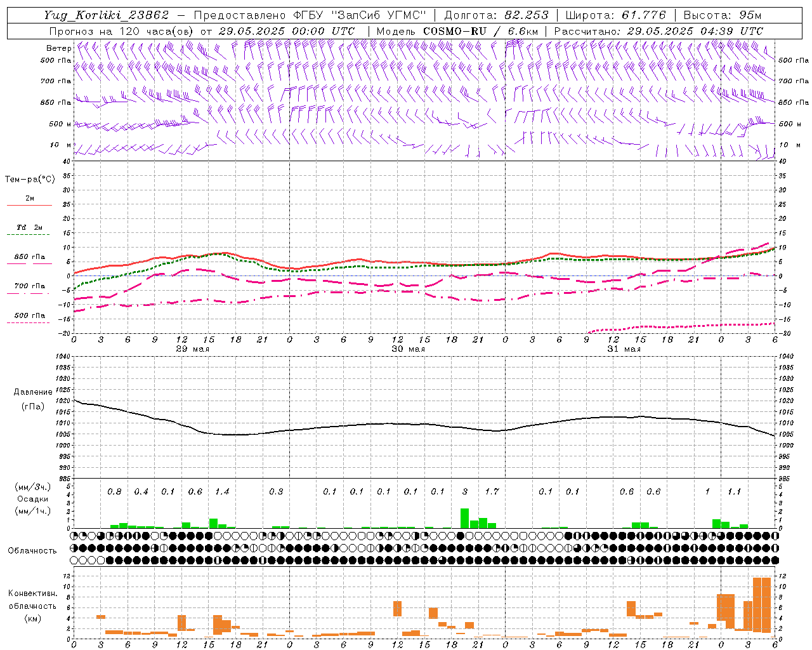Click the 'Ветер' wind panel label
812x650 pixels.
[58, 48]
